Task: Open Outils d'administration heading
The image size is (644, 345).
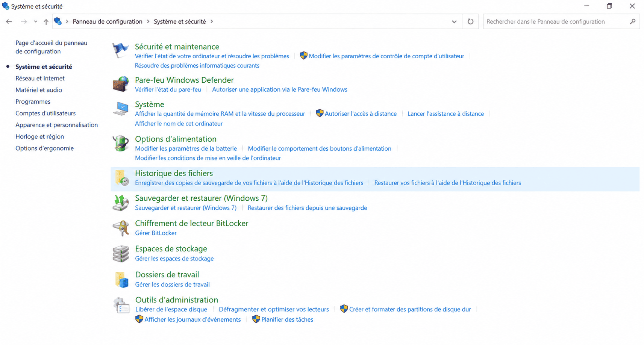Action: pyautogui.click(x=176, y=300)
